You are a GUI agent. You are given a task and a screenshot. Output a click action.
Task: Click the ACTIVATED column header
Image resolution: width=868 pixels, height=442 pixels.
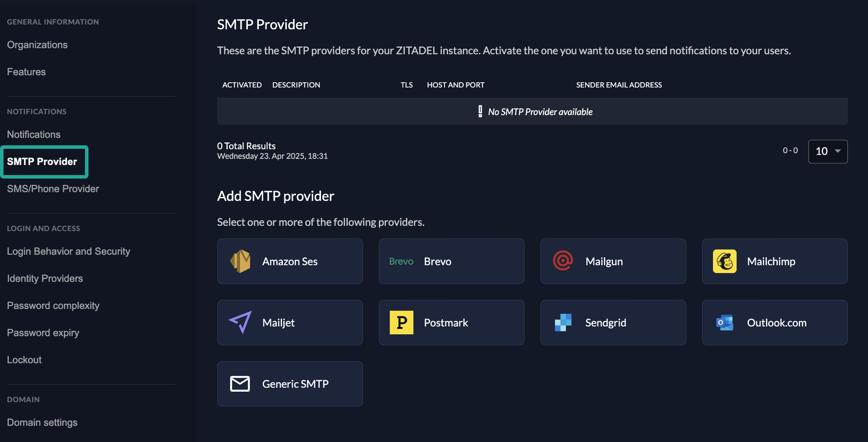(242, 85)
